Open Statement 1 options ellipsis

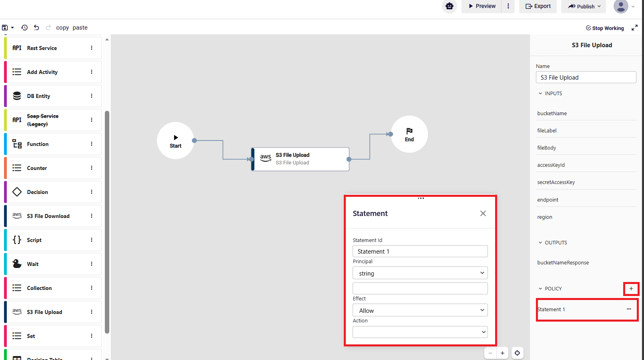pyautogui.click(x=629, y=309)
